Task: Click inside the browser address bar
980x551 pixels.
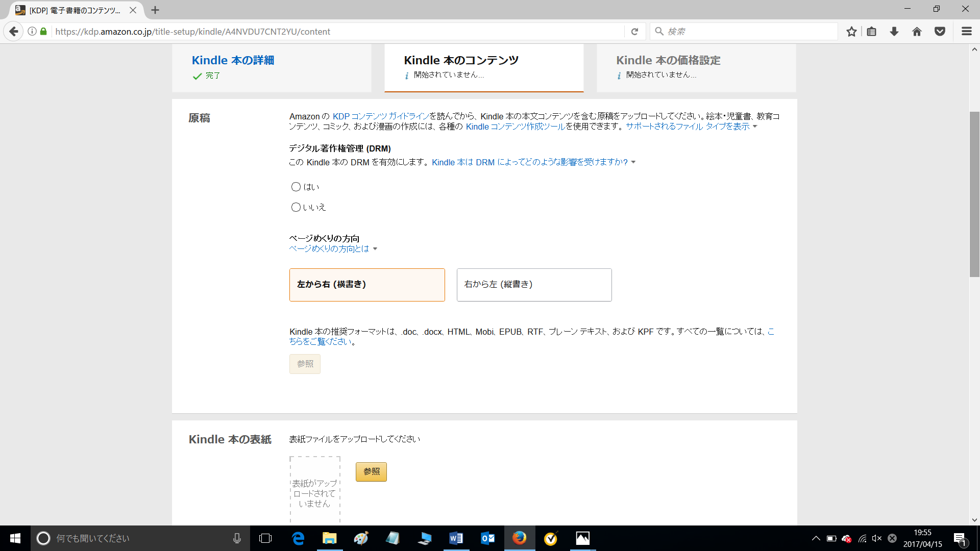Action: click(337, 31)
